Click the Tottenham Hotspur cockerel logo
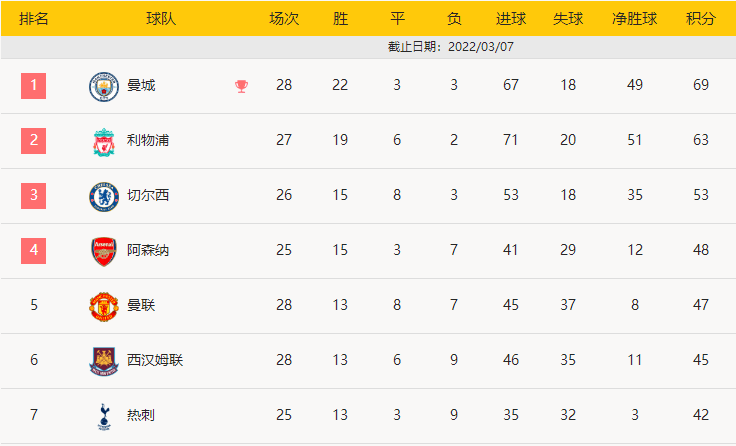736x446 pixels. tap(104, 416)
